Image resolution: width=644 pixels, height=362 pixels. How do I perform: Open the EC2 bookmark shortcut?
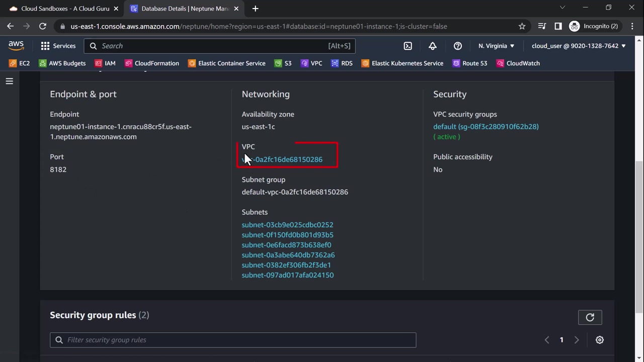pos(20,63)
